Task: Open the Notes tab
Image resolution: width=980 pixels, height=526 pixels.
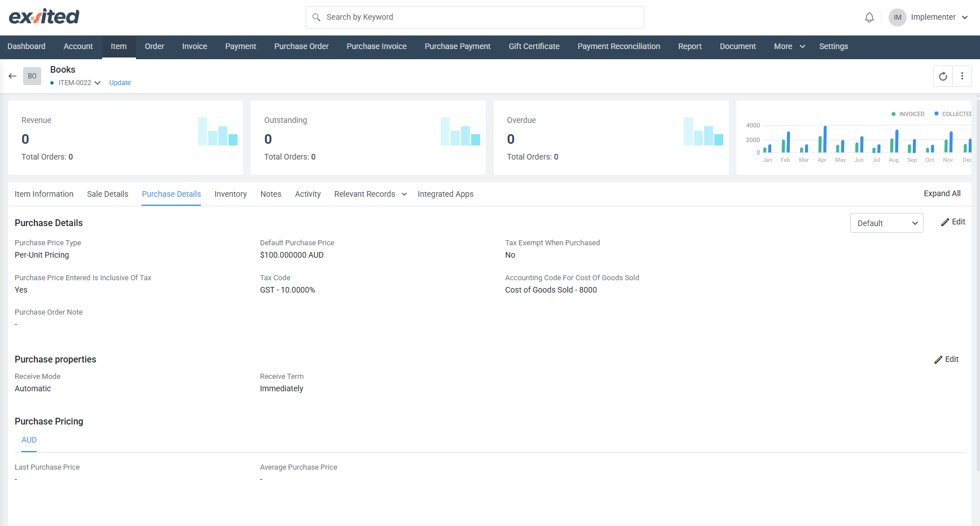Action: click(x=271, y=194)
